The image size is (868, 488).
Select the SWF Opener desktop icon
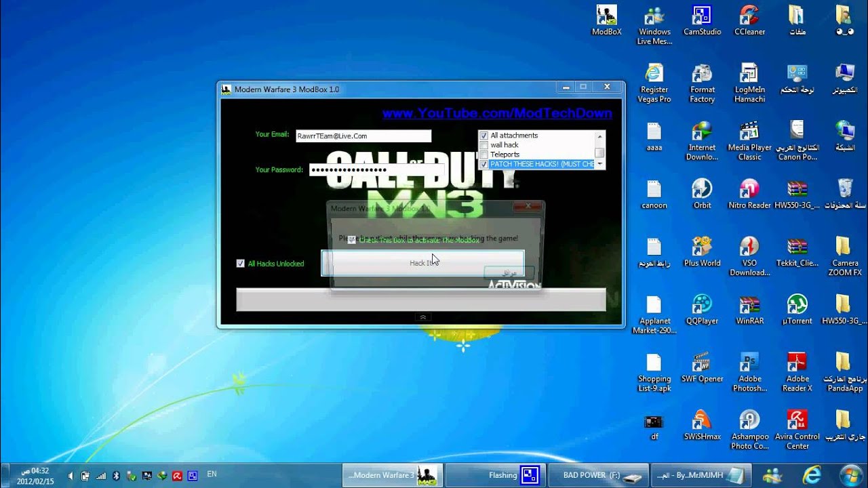coord(702,368)
